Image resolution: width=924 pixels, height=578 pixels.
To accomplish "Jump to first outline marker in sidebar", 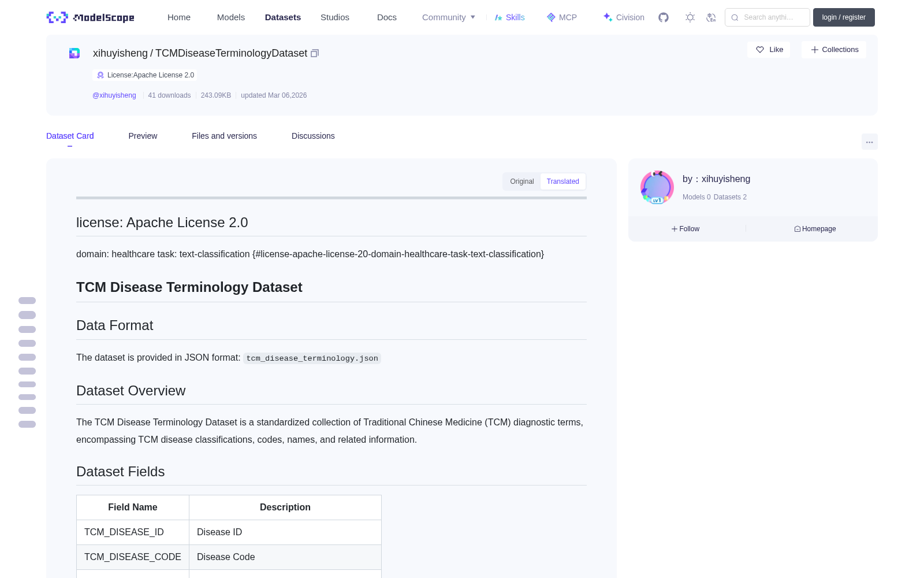I will [27, 301].
